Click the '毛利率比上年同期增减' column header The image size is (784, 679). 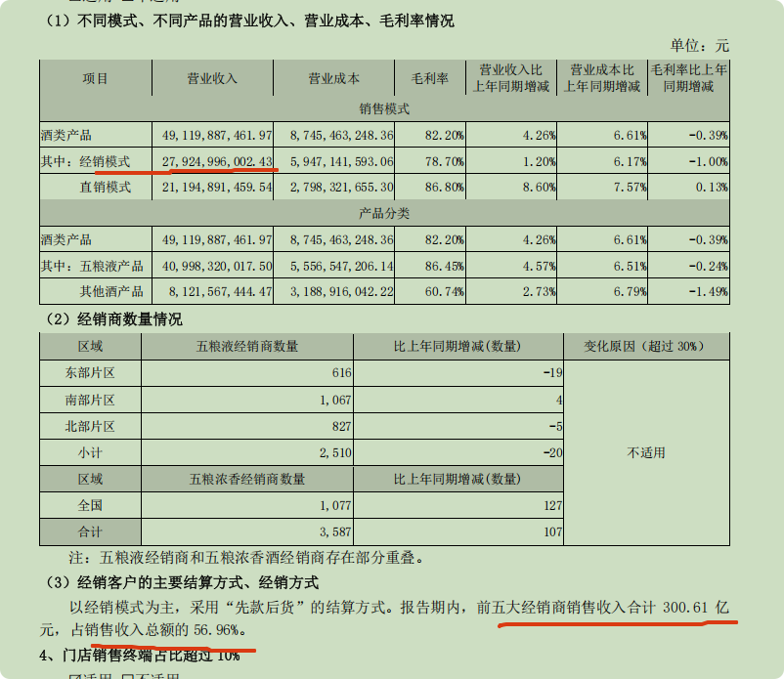coord(688,78)
